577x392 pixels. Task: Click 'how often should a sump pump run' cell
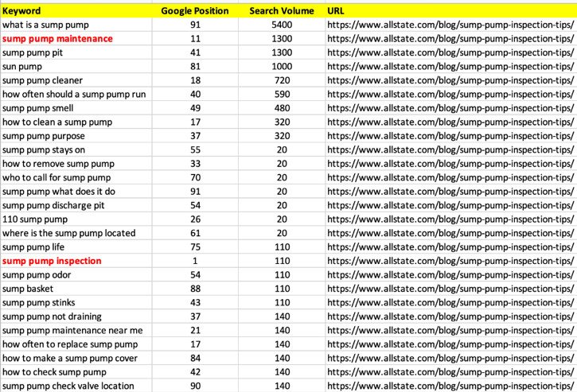(76, 94)
